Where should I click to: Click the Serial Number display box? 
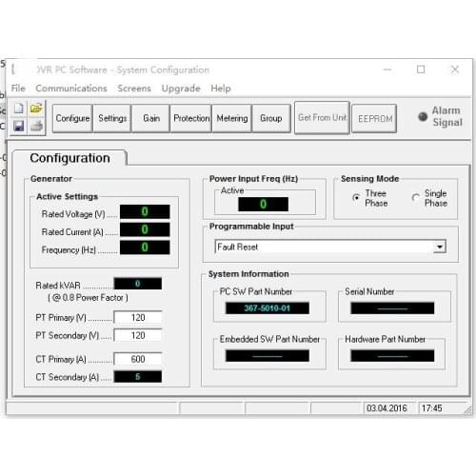click(392, 307)
